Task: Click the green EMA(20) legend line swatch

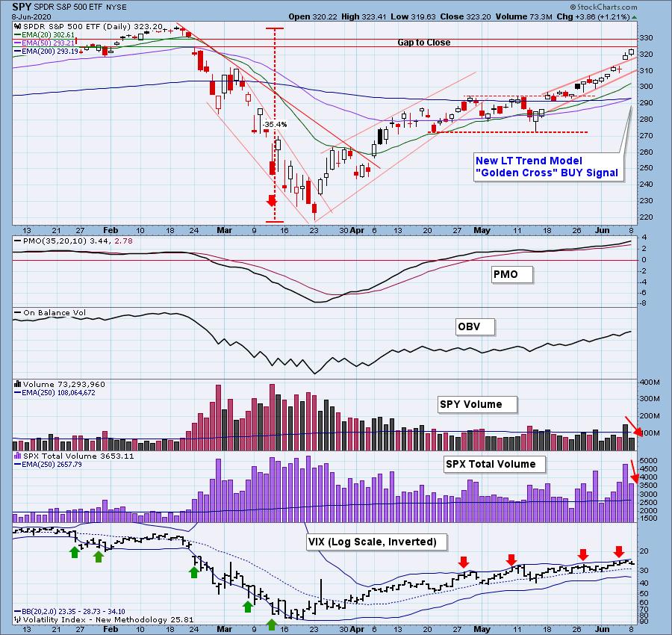Action: click(18, 35)
